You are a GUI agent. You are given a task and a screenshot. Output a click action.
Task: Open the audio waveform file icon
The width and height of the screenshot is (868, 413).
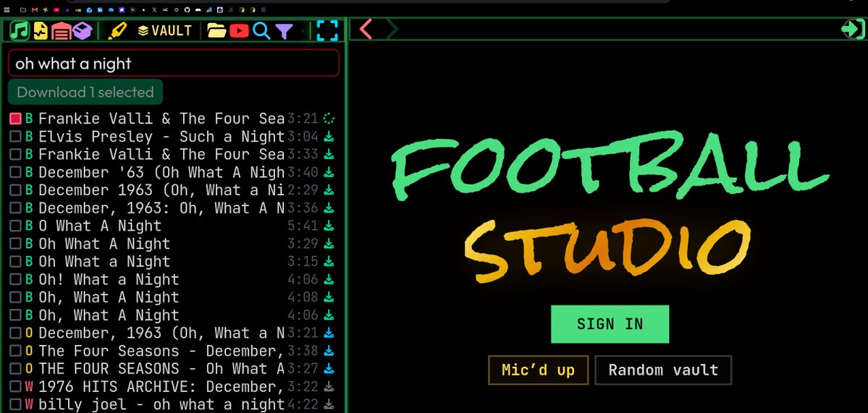click(41, 30)
